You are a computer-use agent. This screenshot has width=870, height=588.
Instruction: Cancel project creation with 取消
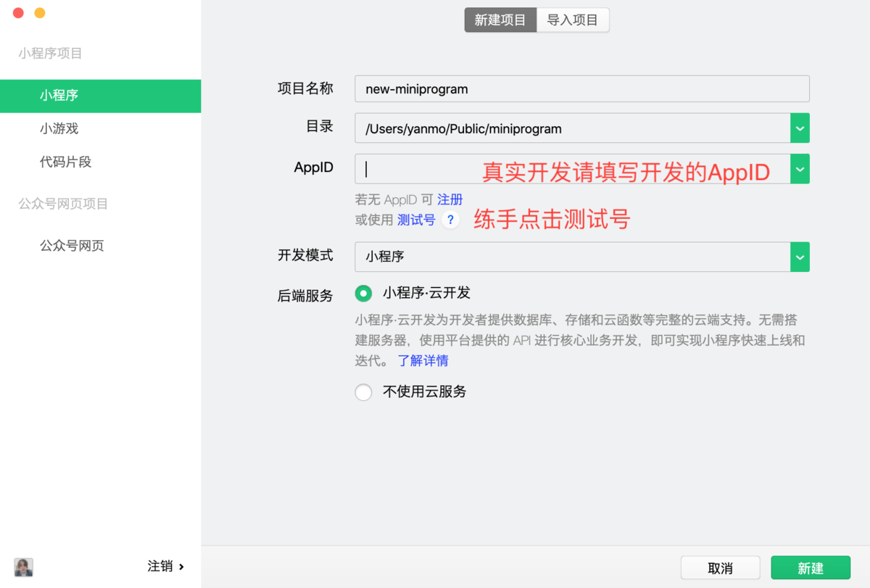tap(720, 568)
